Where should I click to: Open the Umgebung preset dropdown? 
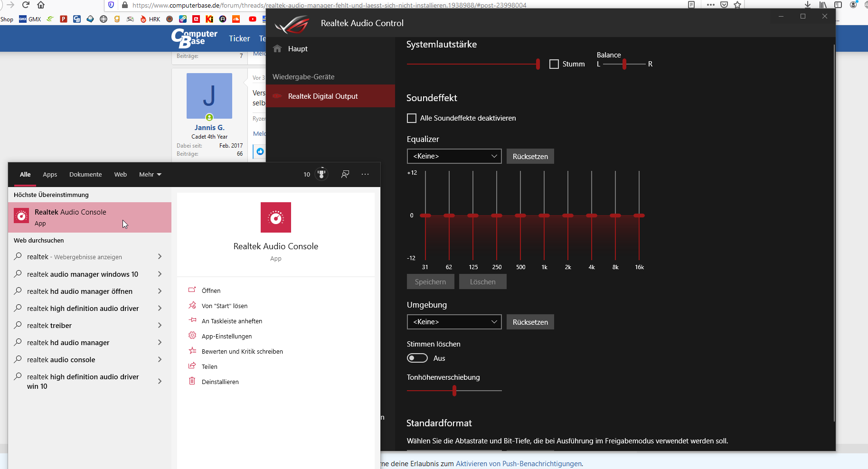[x=454, y=322]
